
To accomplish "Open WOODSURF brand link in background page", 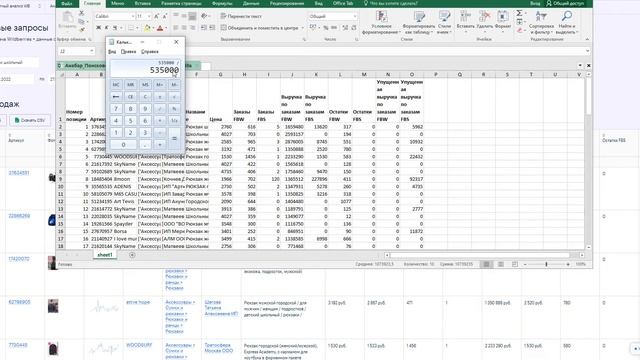I will tap(138, 345).
